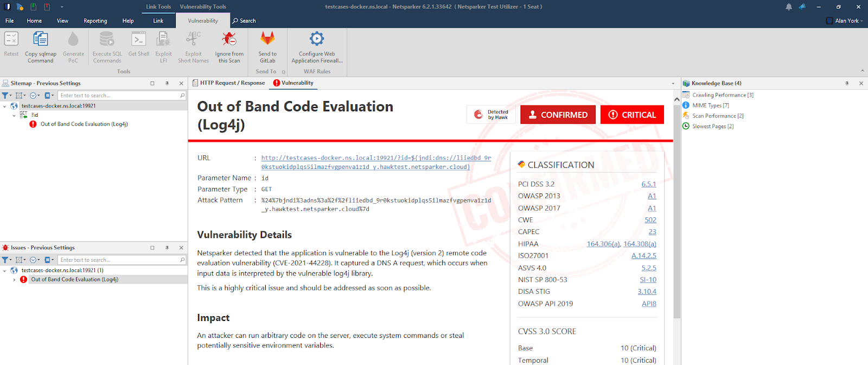The image size is (868, 365).
Task: Close the Issues panel
Action: pos(181,248)
